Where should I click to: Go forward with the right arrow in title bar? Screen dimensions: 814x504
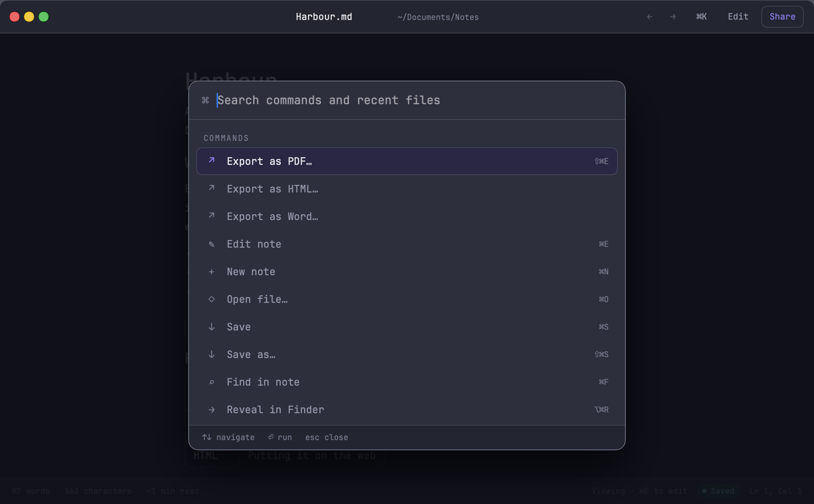coord(673,17)
